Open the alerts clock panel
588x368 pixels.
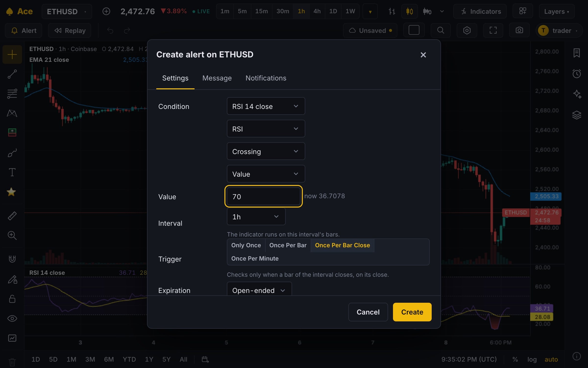click(576, 74)
